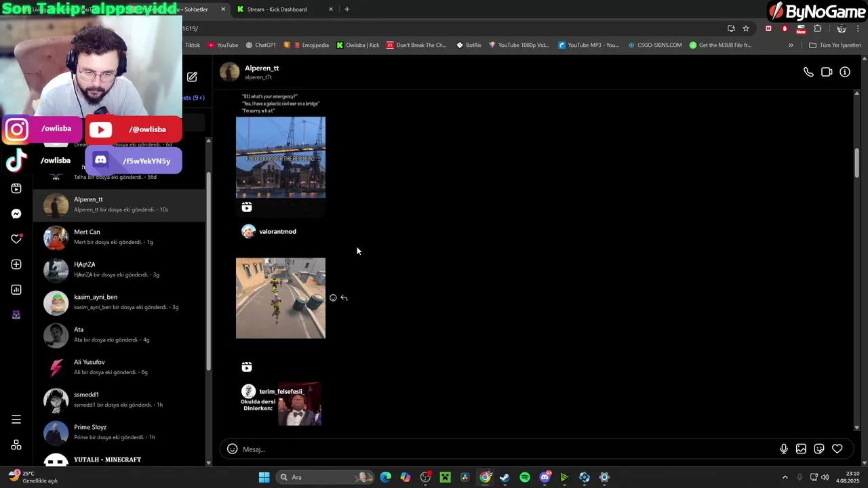Image resolution: width=868 pixels, height=488 pixels.
Task: Open Discord from the taskbar
Action: tap(545, 477)
